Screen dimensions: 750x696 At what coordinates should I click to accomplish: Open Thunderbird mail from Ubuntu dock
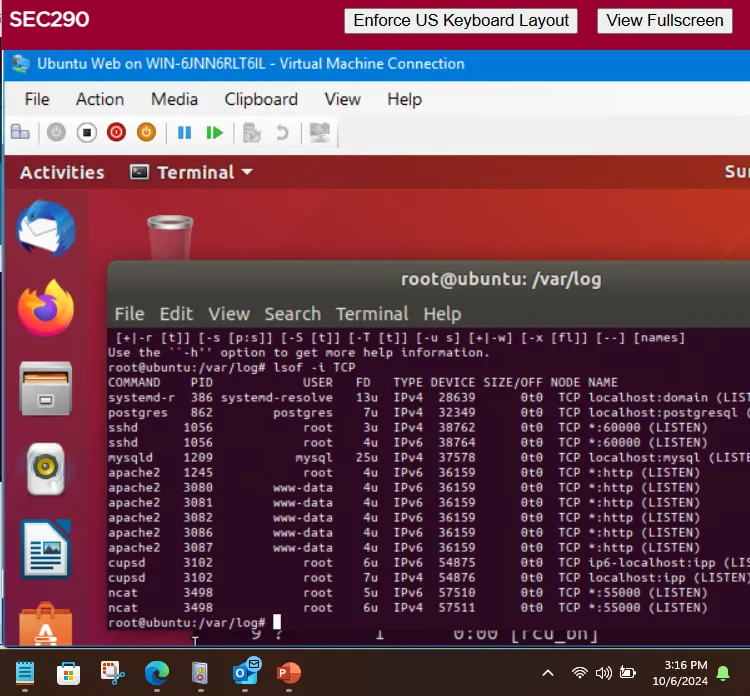point(46,228)
